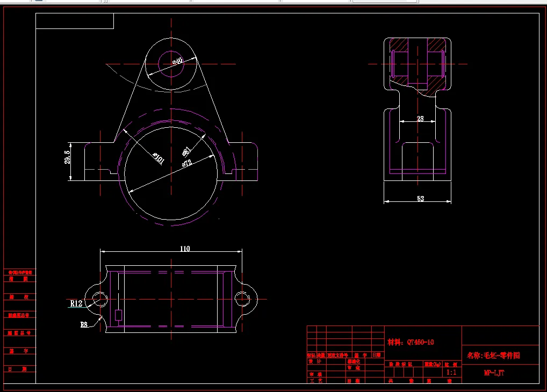Select the 1:1 scale value
Screen dimensions: 547x392
coord(451,373)
